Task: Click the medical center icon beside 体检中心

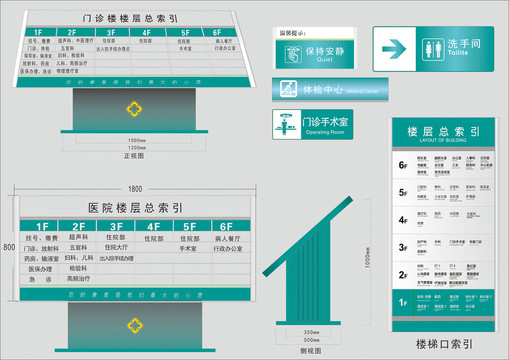Action: point(288,89)
